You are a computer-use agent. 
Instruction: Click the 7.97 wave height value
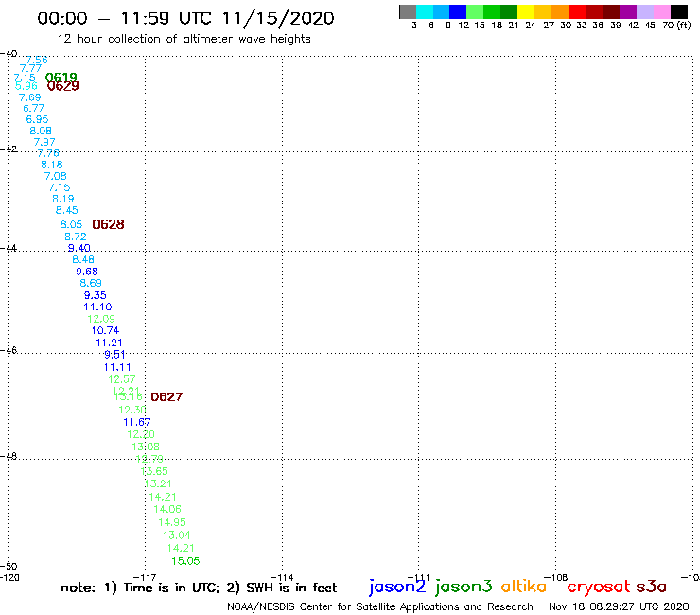tap(44, 142)
